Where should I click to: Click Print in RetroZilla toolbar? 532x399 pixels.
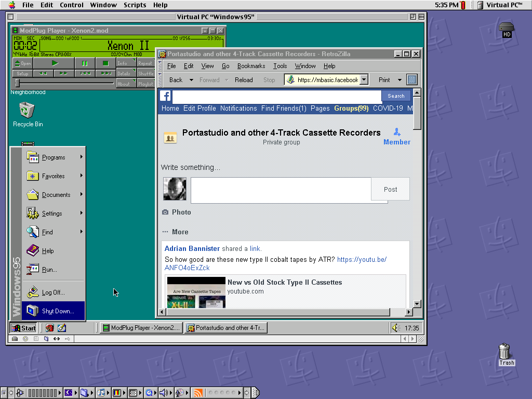point(384,79)
